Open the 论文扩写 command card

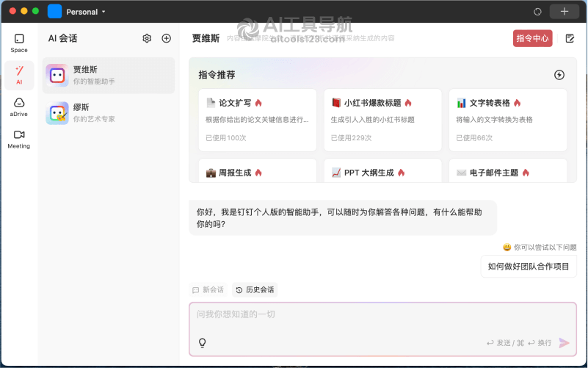click(258, 120)
